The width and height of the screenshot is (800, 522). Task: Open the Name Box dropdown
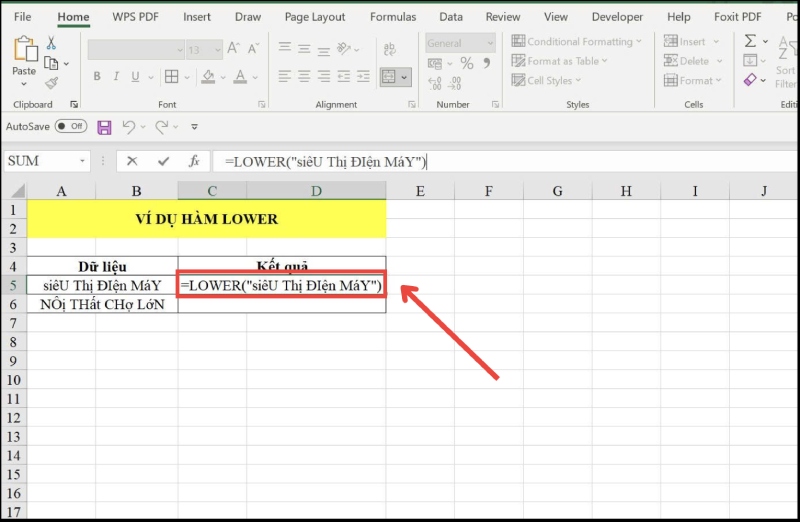(x=83, y=161)
